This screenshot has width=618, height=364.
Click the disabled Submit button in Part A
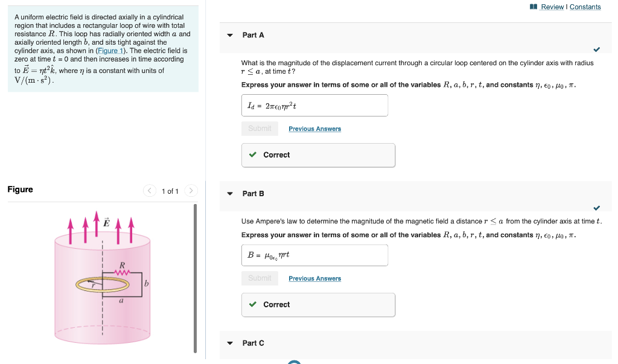tap(260, 129)
